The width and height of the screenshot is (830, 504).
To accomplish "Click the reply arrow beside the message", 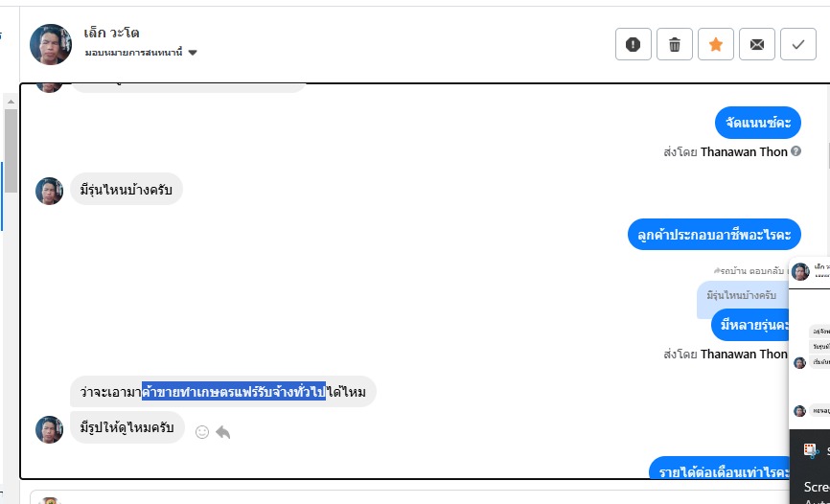I will (223, 432).
